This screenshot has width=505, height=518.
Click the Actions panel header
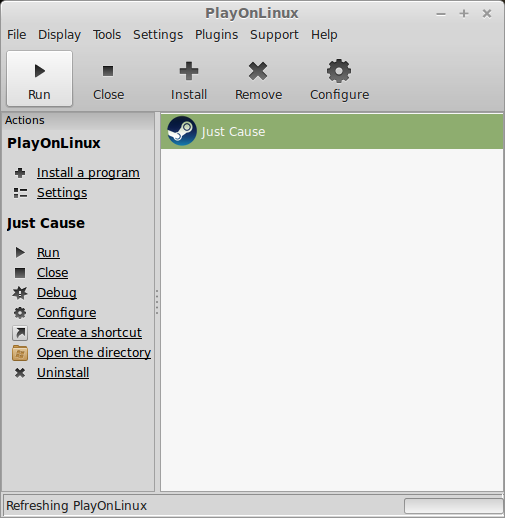[78, 120]
